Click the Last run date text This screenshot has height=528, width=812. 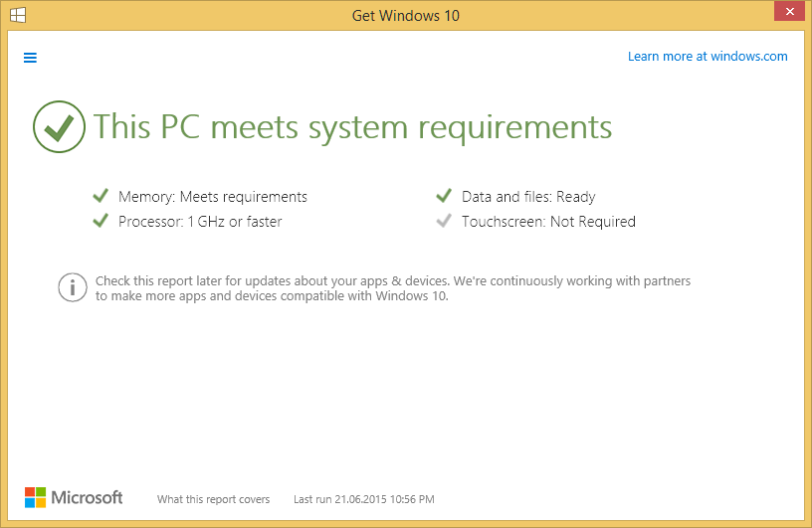[x=364, y=499]
